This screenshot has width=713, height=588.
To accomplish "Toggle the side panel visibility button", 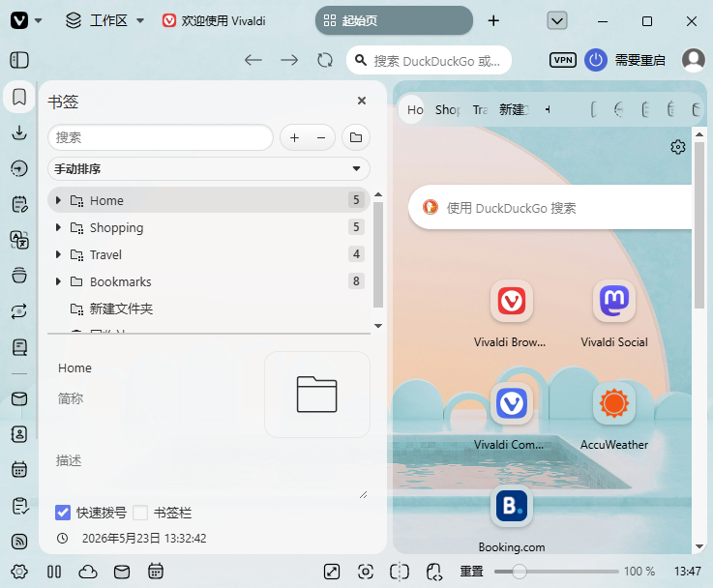I will [x=19, y=60].
